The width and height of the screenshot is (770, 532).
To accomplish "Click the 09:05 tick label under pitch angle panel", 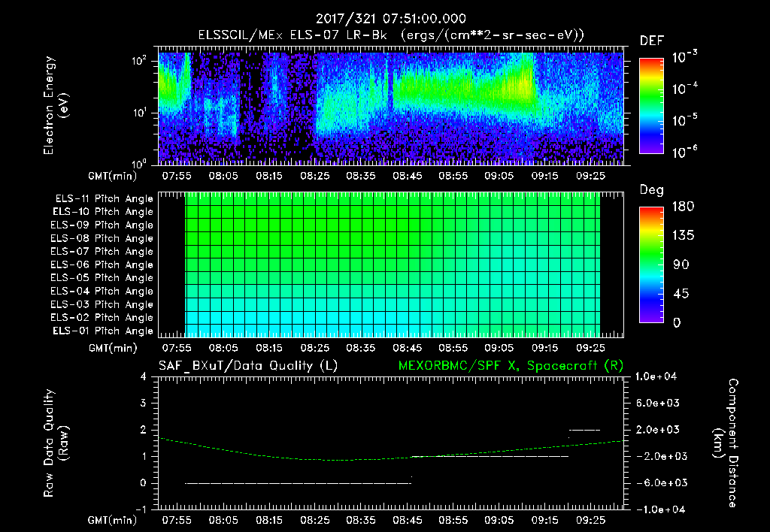I will click(x=499, y=348).
